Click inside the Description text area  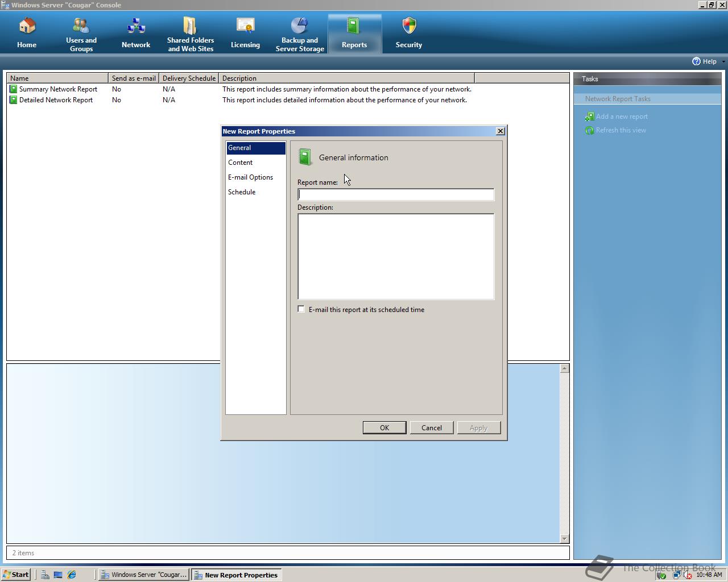coord(396,256)
